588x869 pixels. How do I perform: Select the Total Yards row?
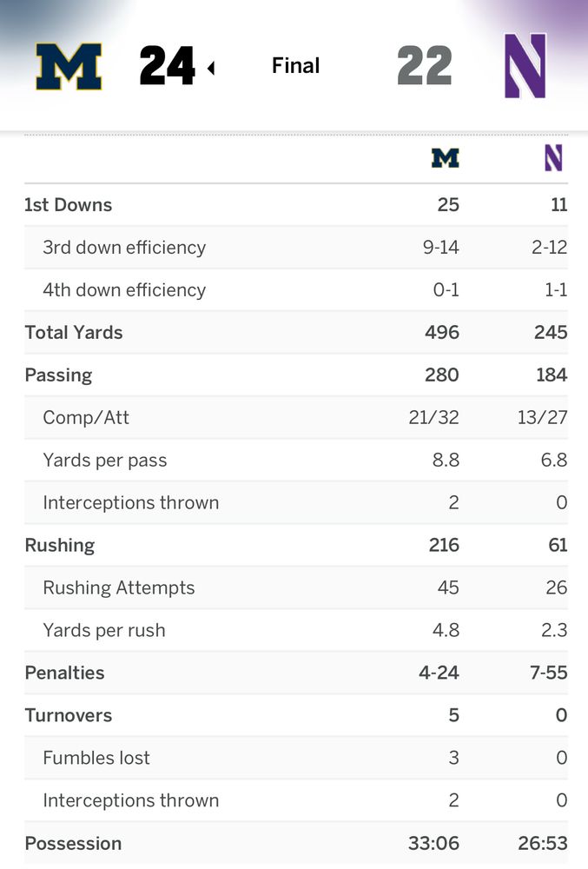[x=73, y=333]
